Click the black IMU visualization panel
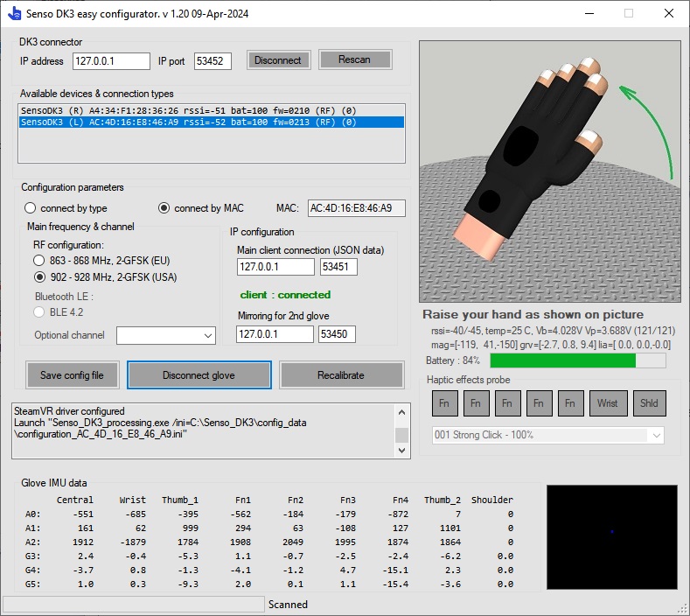The width and height of the screenshot is (690, 616). pyautogui.click(x=611, y=536)
